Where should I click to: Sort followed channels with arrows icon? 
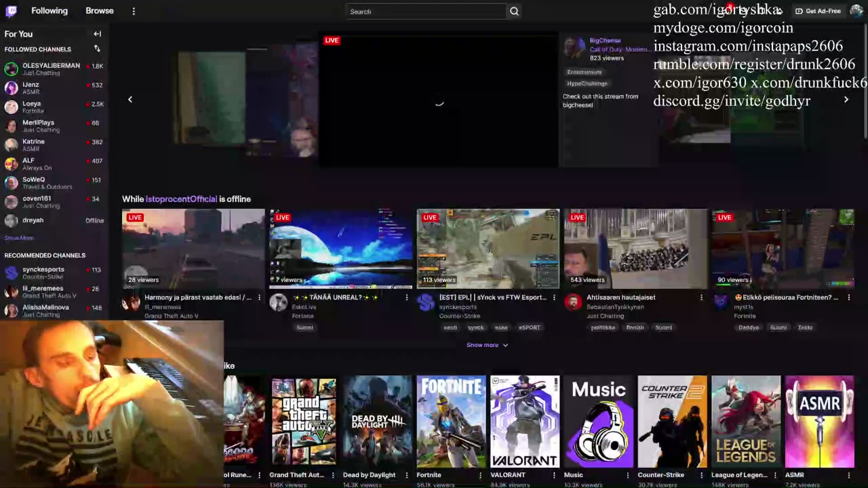click(97, 49)
